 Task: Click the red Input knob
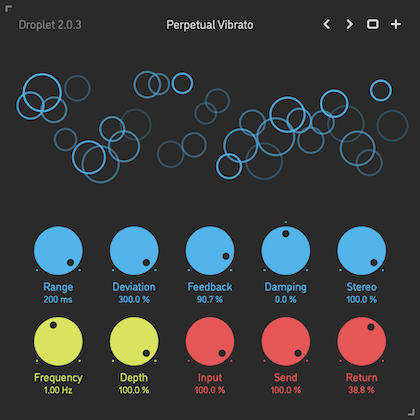(210, 341)
